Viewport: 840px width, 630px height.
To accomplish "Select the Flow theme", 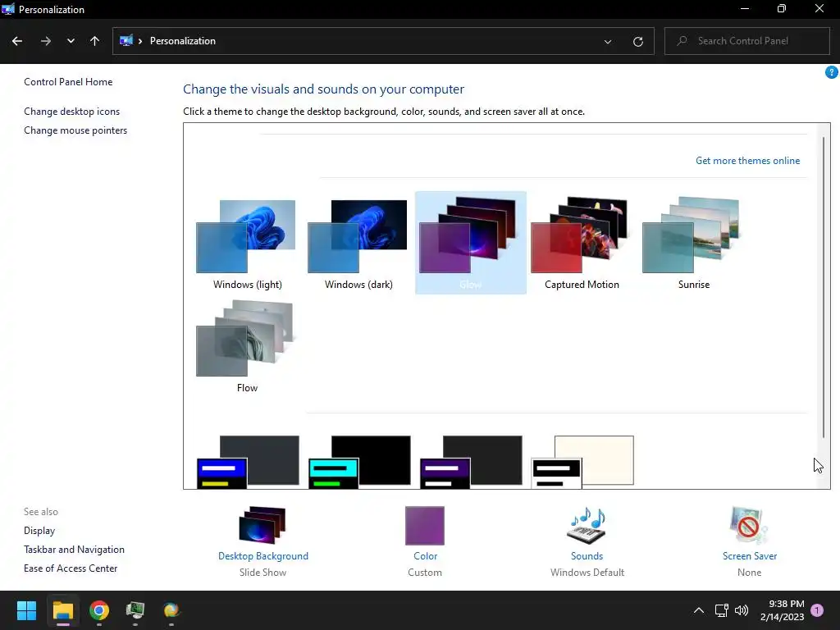I will pos(247,347).
